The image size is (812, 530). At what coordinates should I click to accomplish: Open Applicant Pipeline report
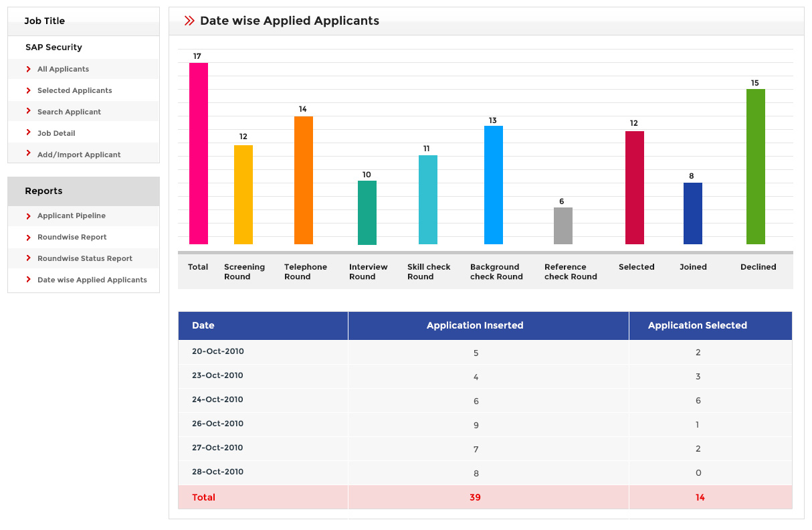72,215
